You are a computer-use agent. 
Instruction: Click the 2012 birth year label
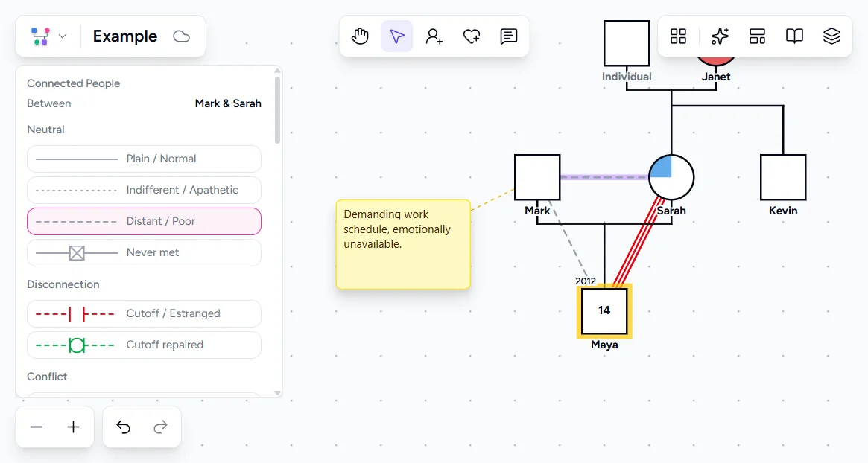click(586, 281)
